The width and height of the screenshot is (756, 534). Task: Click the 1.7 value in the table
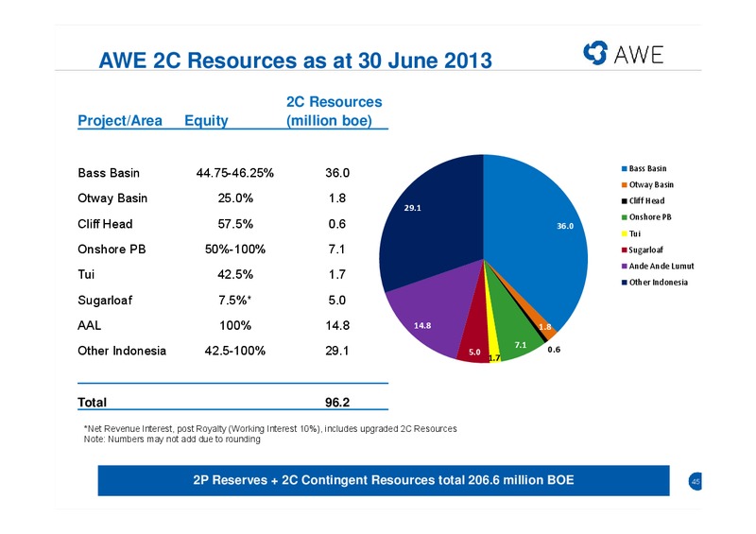pyautogui.click(x=337, y=274)
